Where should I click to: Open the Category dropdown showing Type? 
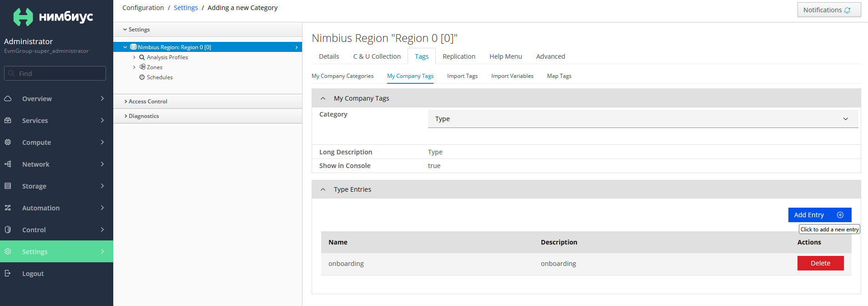pyautogui.click(x=643, y=119)
